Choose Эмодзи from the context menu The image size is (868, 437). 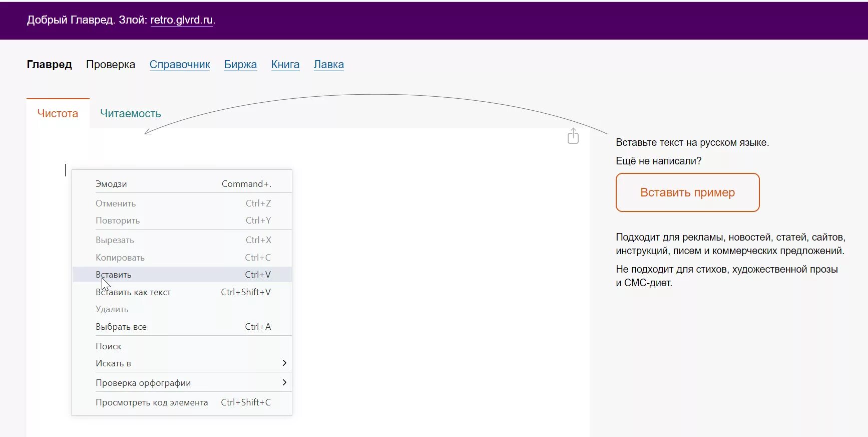pos(182,184)
